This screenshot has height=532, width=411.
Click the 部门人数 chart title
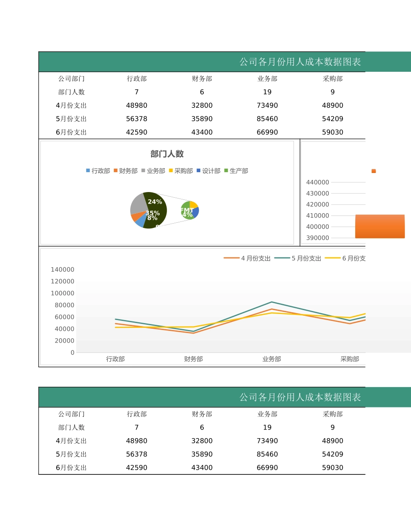pos(167,154)
